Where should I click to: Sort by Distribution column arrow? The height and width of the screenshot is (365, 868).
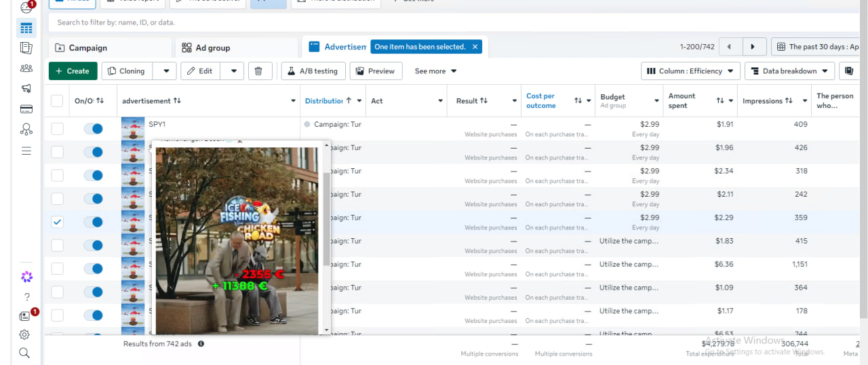tap(349, 100)
